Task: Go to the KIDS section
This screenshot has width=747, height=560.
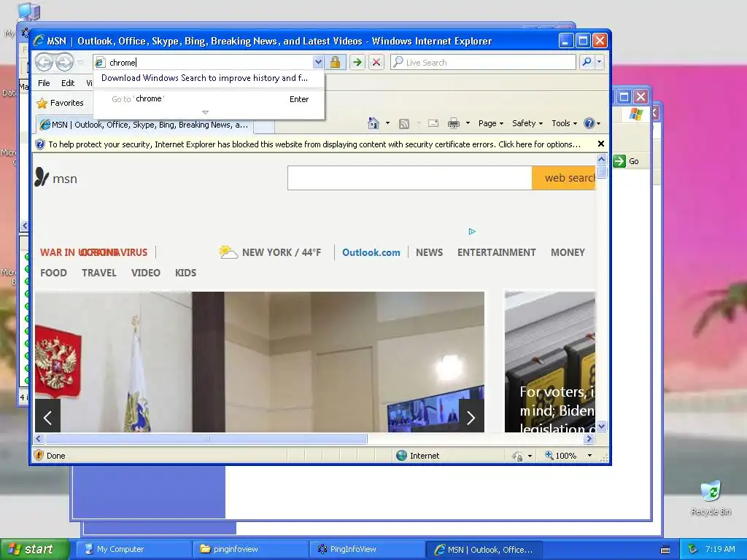Action: coord(186,273)
